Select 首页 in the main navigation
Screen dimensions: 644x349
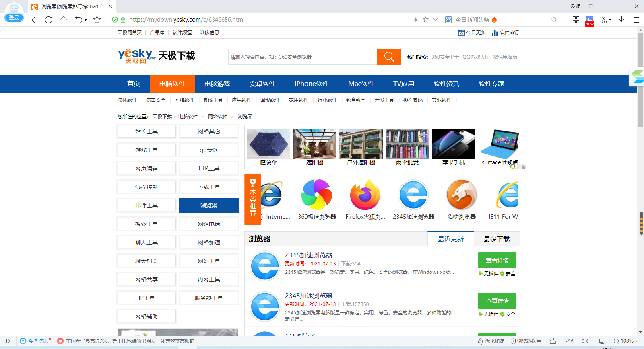pyautogui.click(x=134, y=84)
